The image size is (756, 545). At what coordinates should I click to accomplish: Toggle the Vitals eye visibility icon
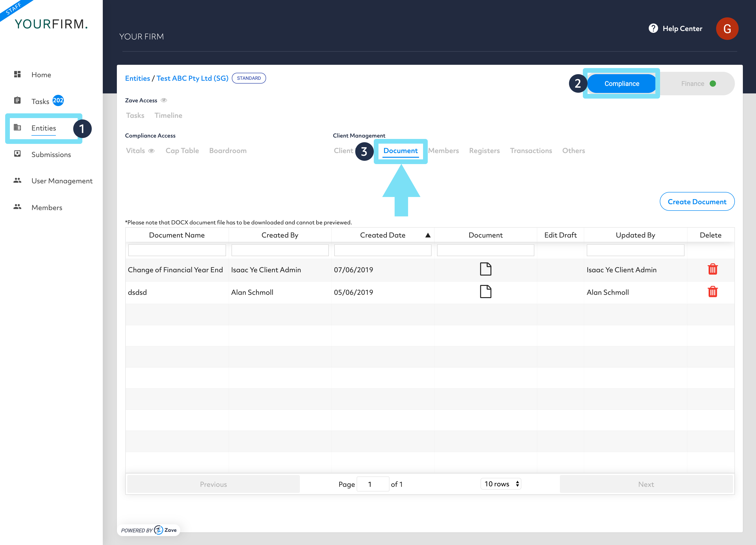151,151
